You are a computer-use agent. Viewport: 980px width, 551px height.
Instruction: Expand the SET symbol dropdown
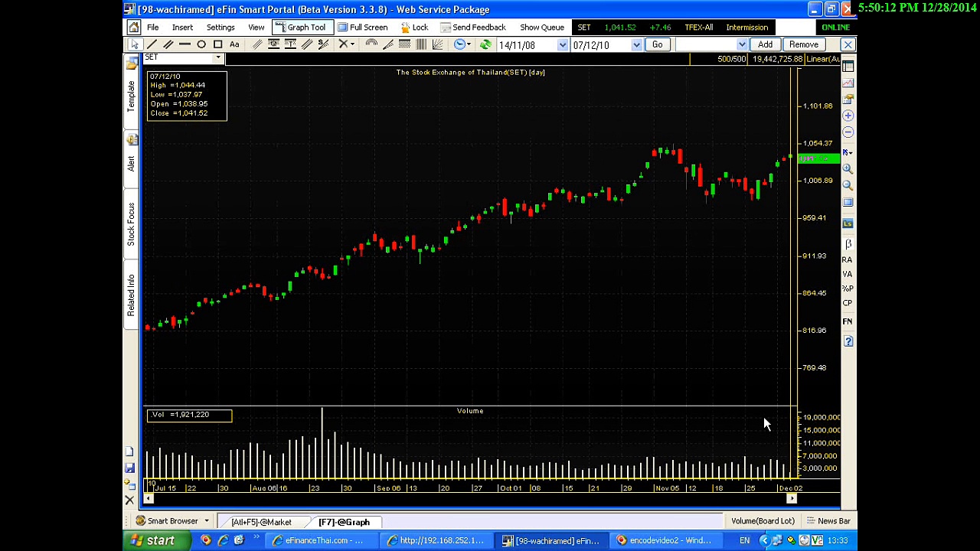(x=218, y=58)
